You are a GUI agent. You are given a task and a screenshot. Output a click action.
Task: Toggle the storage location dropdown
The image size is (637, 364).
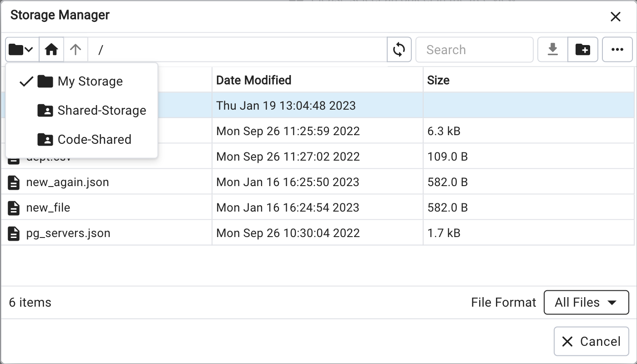[x=21, y=50]
